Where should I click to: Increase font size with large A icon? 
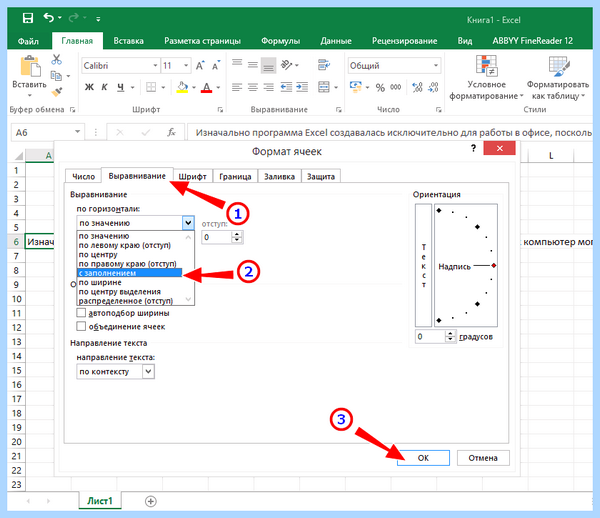tap(200, 65)
